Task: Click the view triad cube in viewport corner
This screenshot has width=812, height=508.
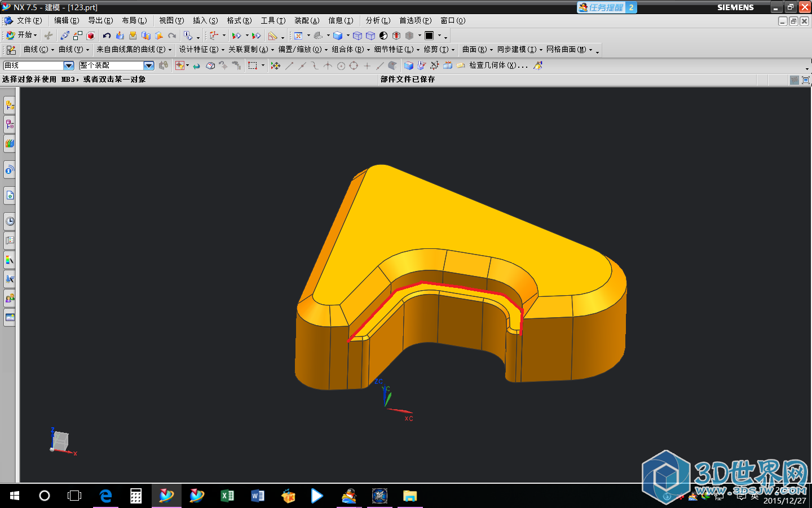Action: click(60, 441)
